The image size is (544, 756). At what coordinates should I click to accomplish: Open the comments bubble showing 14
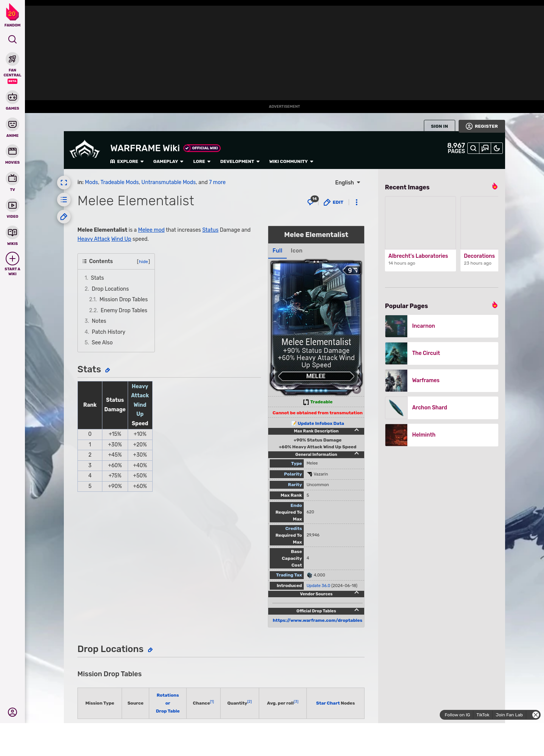[312, 201]
